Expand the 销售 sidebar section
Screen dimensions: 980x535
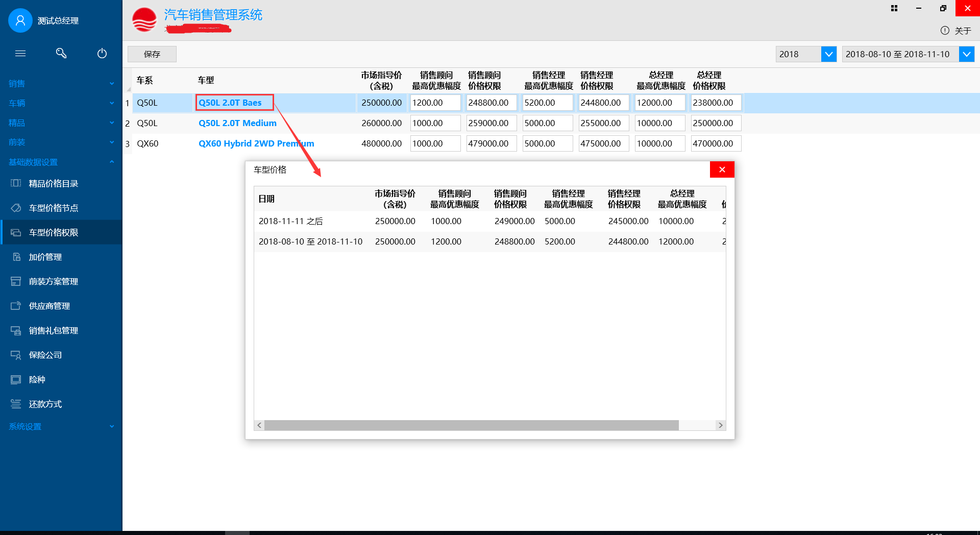(x=61, y=83)
